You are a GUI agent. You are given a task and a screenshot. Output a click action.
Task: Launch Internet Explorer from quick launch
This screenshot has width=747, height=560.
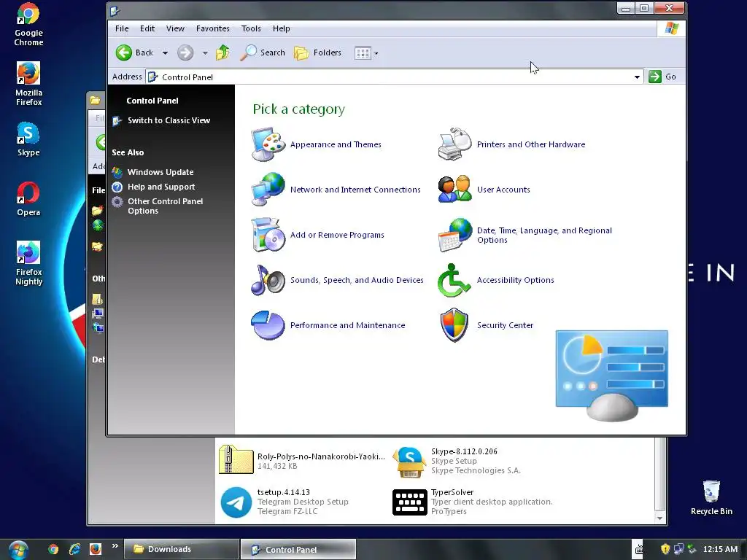pos(74,549)
